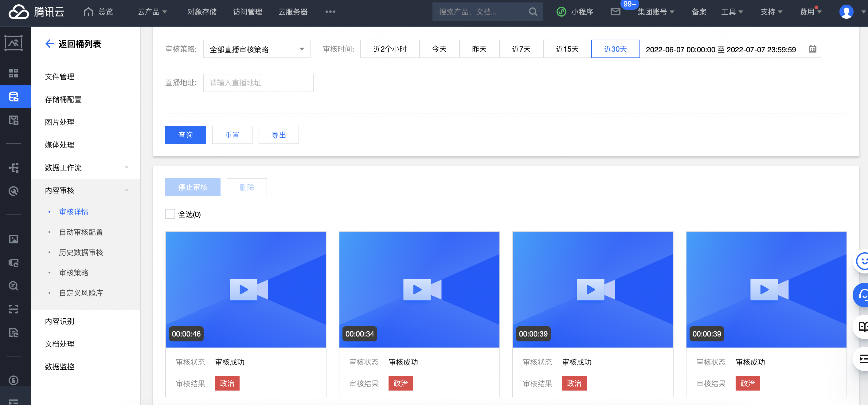Select the 近7天 time filter option
The image size is (868, 405).
point(521,49)
